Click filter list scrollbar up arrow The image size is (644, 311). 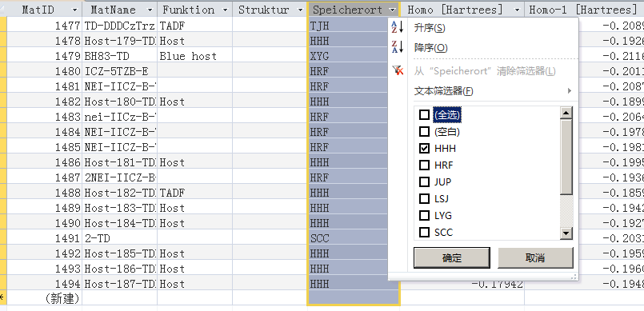tap(566, 113)
